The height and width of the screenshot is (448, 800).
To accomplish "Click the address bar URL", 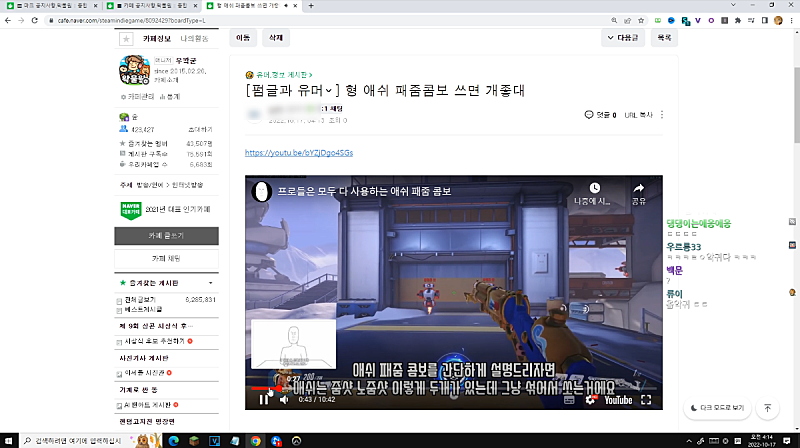I will pos(131,20).
